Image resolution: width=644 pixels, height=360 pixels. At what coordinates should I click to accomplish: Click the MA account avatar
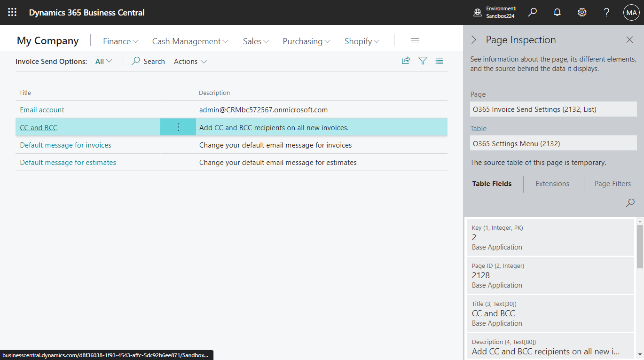click(631, 12)
